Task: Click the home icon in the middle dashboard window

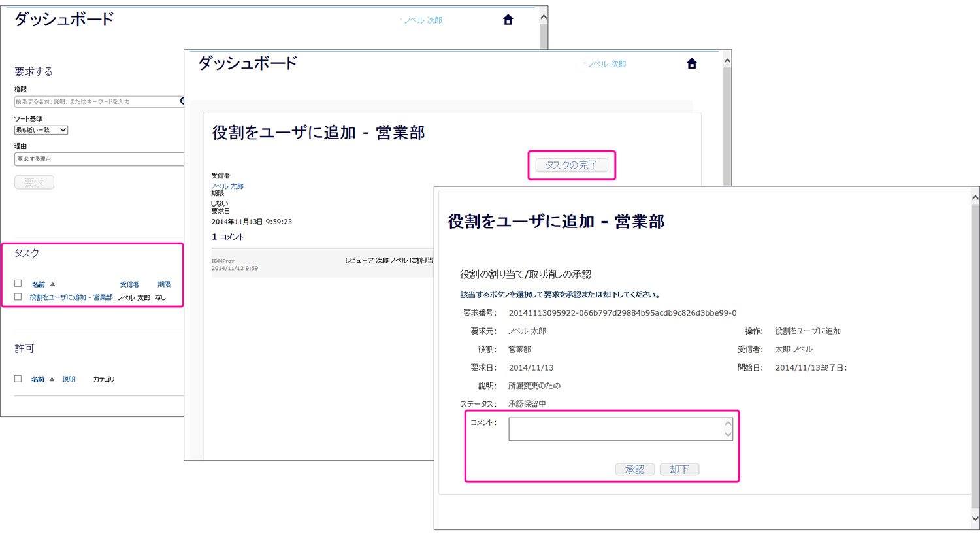Action: pyautogui.click(x=692, y=63)
